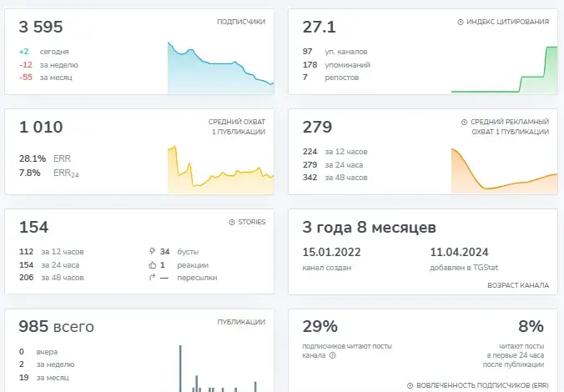Click the orange ad reach chart

[x=504, y=171]
